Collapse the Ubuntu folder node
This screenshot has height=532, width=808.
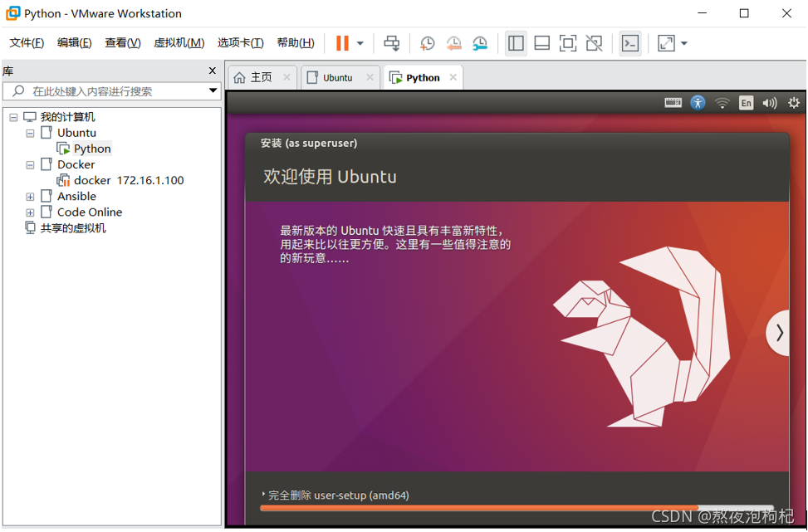[x=30, y=134]
